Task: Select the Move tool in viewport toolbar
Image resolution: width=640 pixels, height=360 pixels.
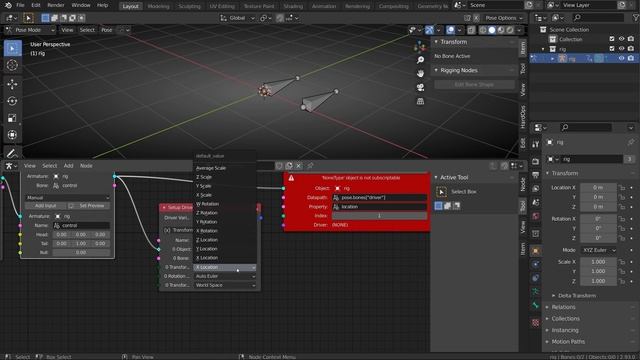Action: (12, 84)
